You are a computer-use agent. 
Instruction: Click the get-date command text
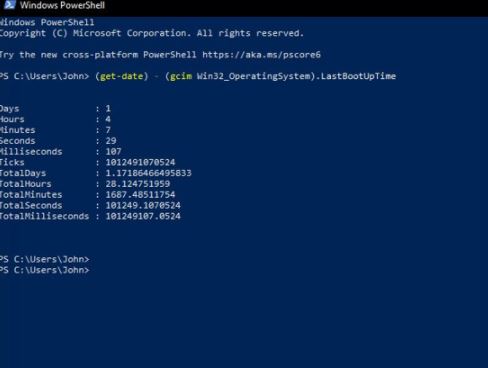(121, 76)
